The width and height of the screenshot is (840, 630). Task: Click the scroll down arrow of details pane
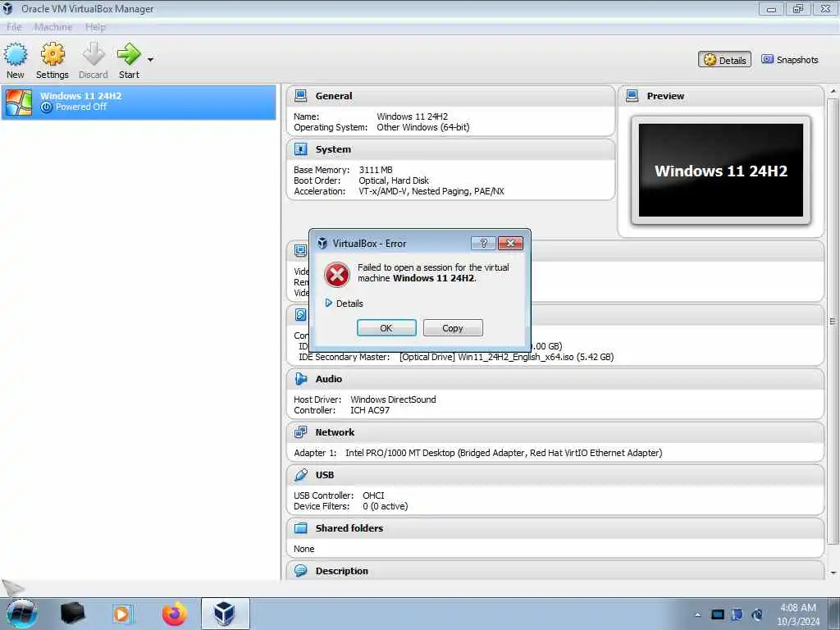[x=833, y=573]
